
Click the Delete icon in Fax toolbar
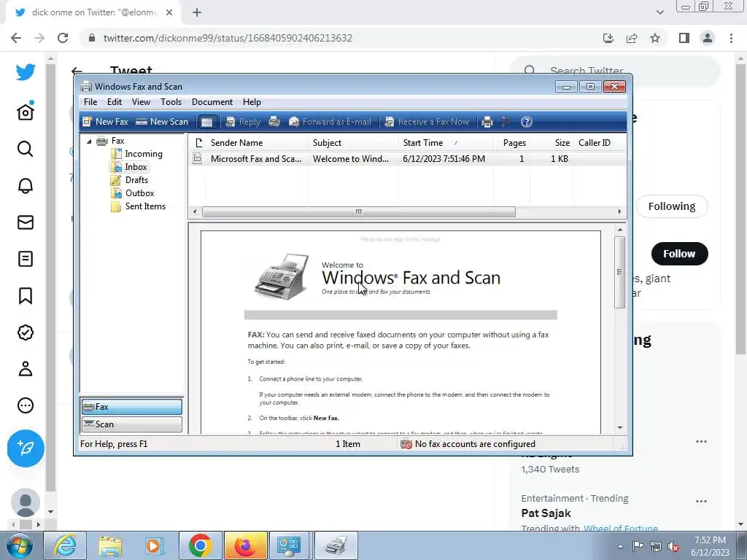[506, 122]
